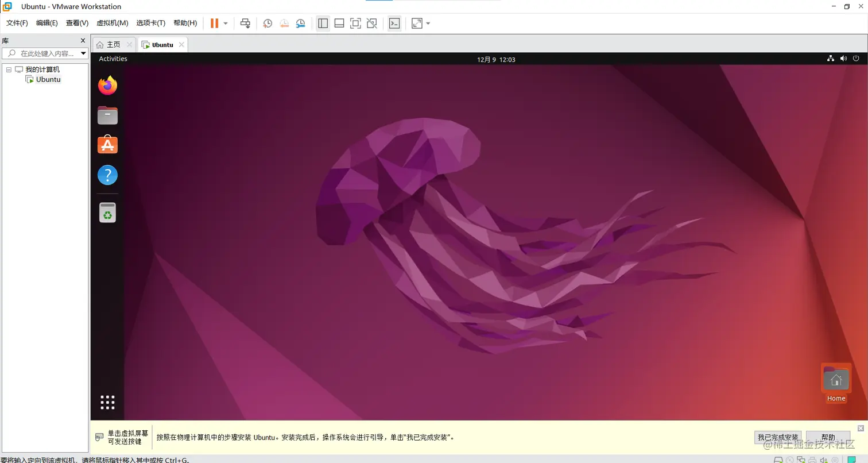Click the network icon in Ubuntu top bar
The image size is (868, 463).
point(830,59)
